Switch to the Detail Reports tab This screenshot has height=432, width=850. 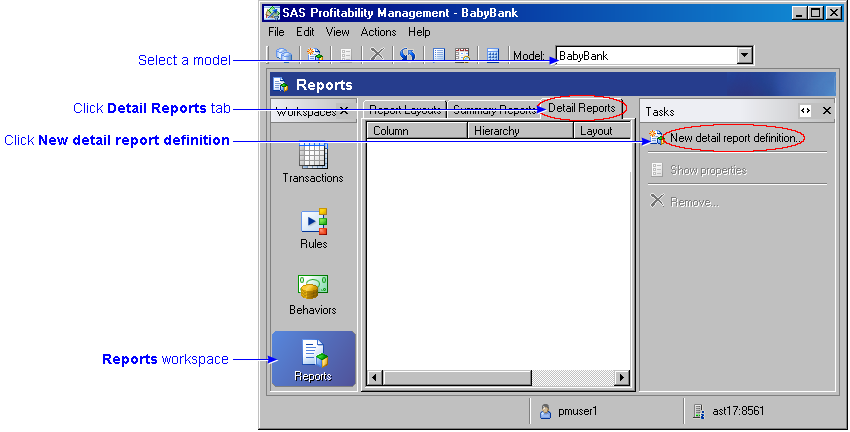pos(581,108)
